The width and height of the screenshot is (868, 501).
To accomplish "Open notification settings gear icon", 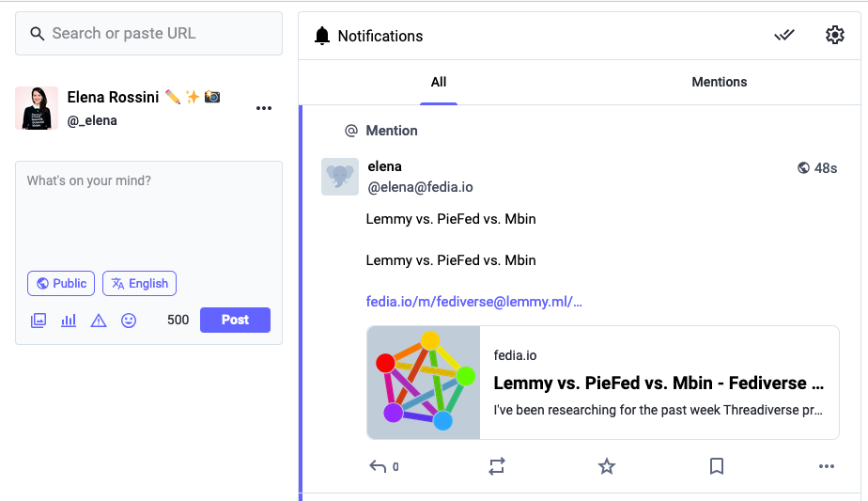I will pos(835,36).
